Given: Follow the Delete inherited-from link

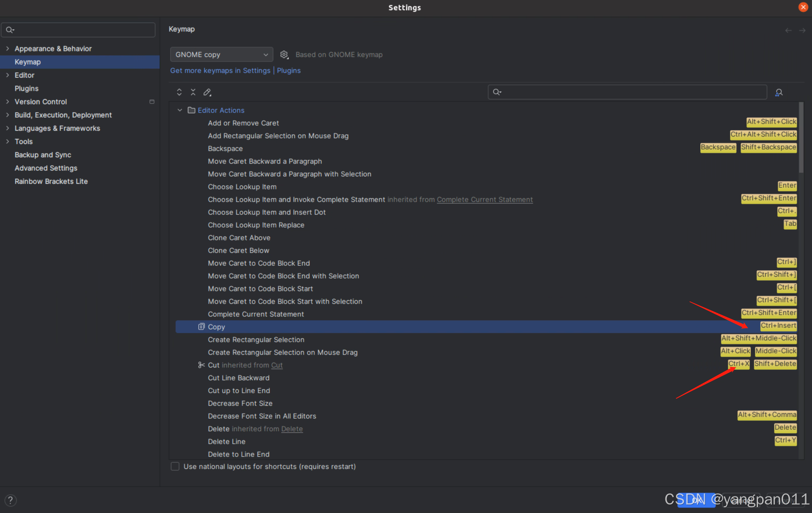Looking at the screenshot, I should (292, 429).
